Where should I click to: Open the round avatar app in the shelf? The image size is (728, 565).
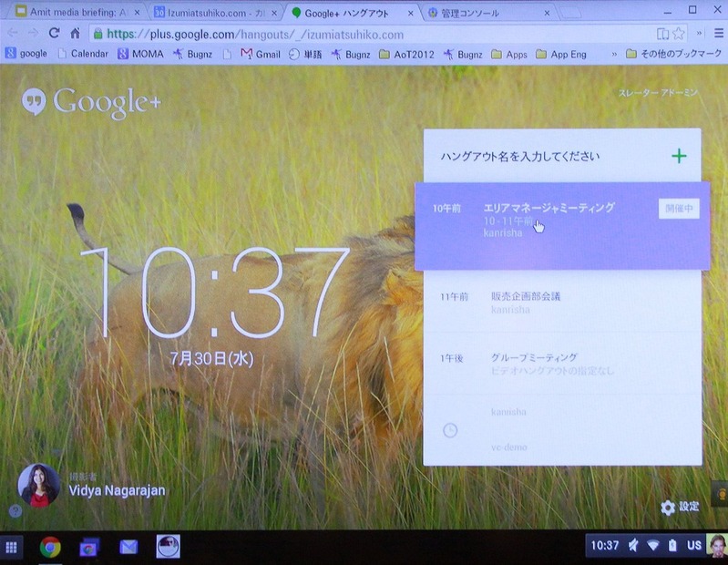tap(168, 547)
